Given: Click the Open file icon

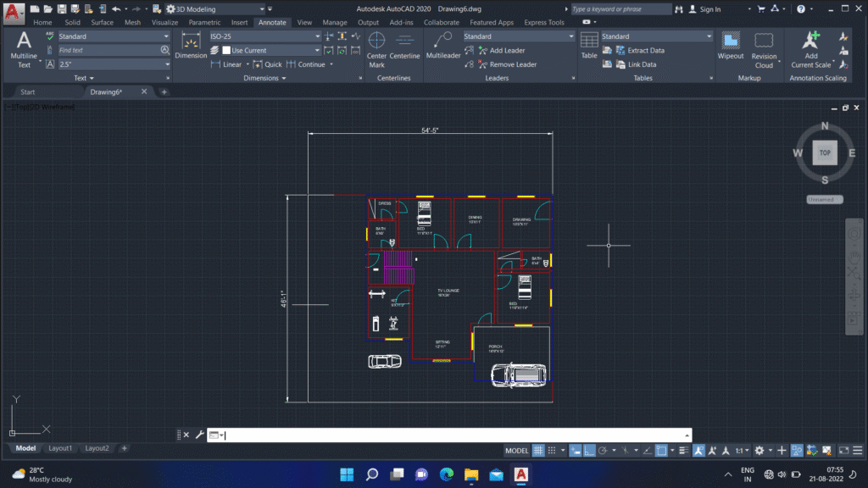Looking at the screenshot, I should click(x=48, y=8).
